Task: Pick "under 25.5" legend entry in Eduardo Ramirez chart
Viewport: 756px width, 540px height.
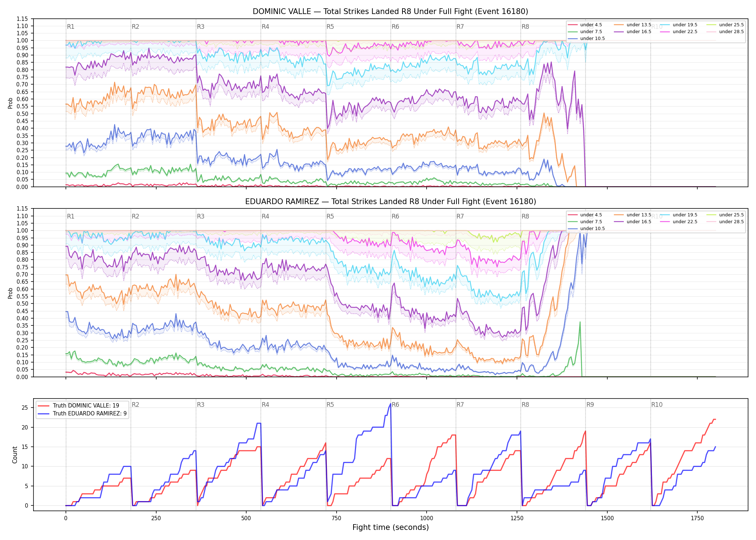Action: click(725, 215)
